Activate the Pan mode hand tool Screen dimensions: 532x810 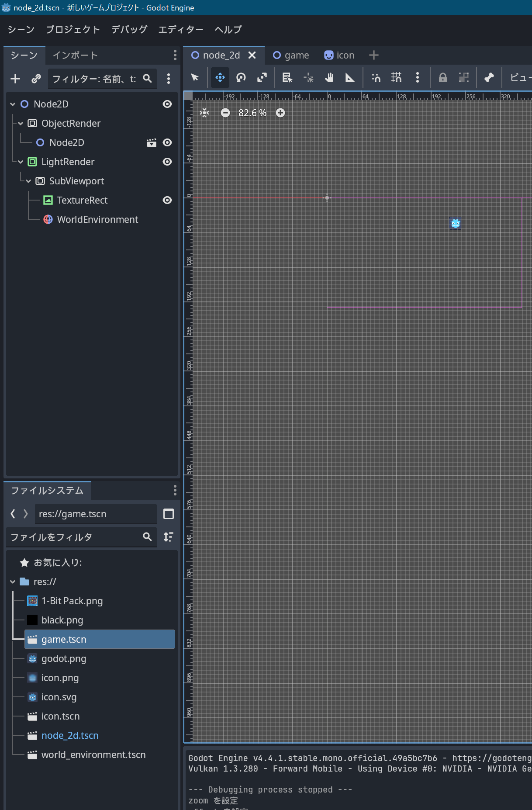coord(329,78)
